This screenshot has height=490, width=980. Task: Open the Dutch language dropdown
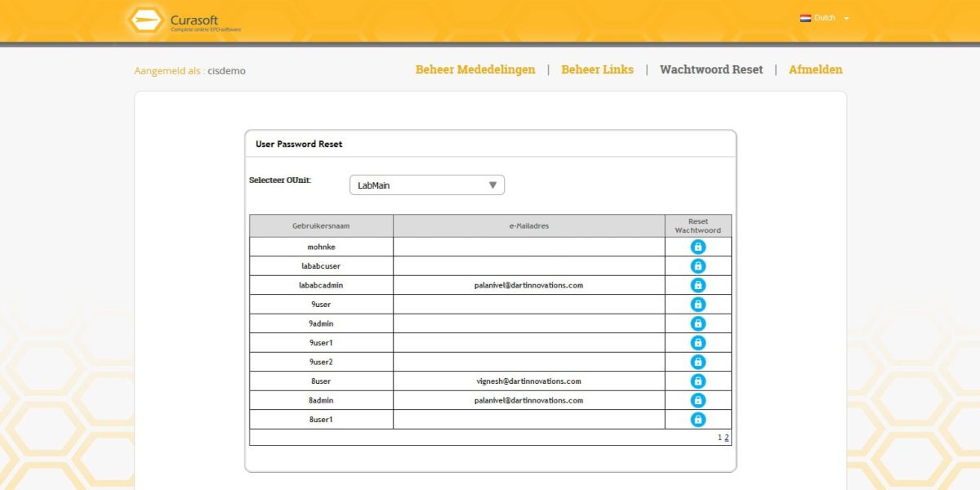pyautogui.click(x=846, y=17)
